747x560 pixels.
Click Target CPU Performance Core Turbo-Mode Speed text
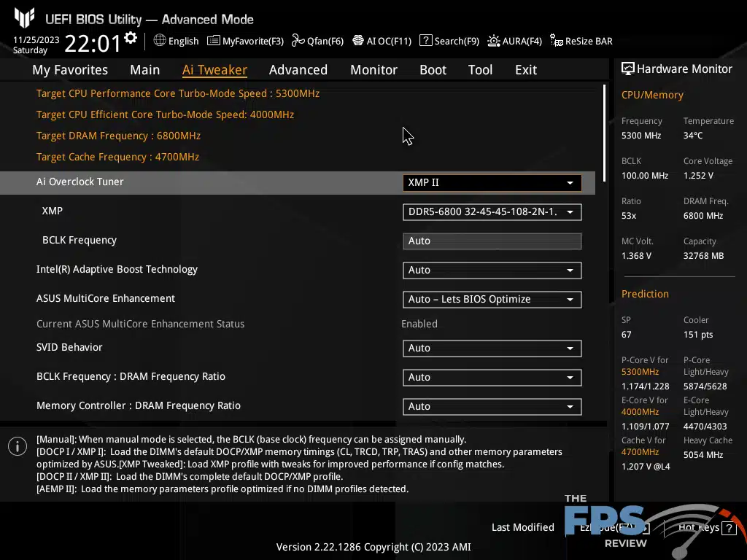coord(178,93)
